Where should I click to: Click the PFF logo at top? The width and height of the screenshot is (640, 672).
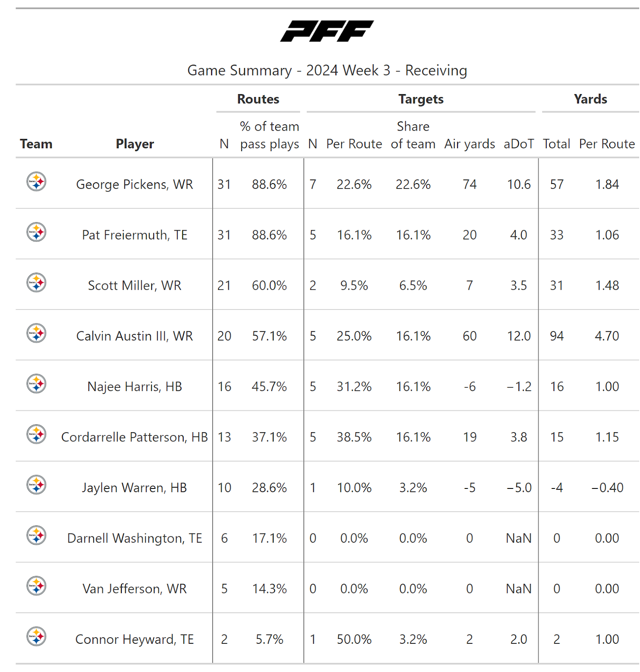click(x=327, y=31)
